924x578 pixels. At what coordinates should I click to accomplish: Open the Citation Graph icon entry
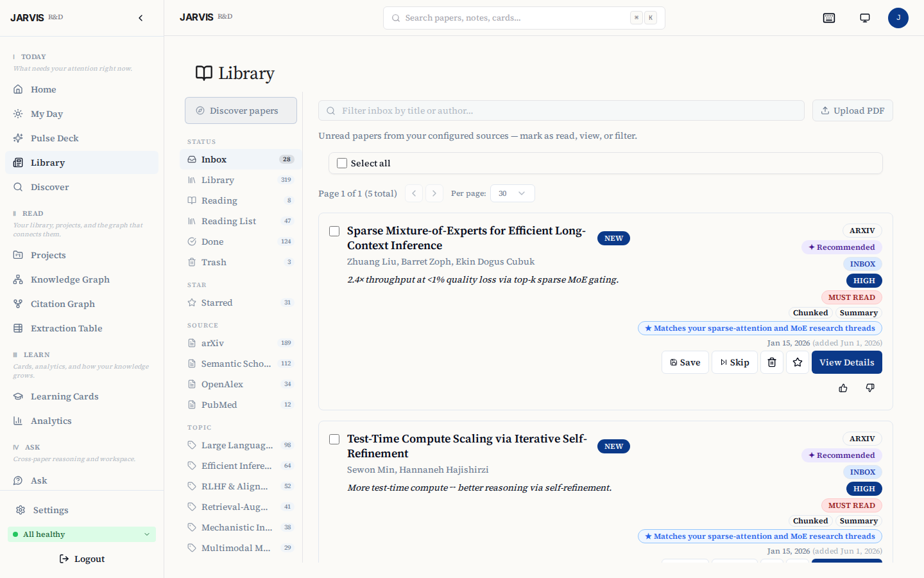pos(81,304)
